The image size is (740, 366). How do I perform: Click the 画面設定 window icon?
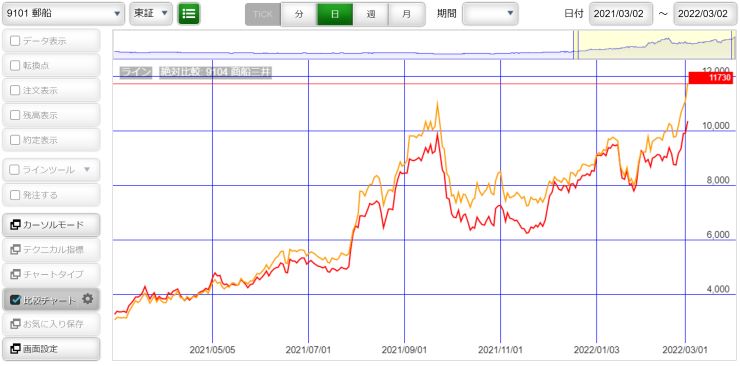click(x=15, y=349)
